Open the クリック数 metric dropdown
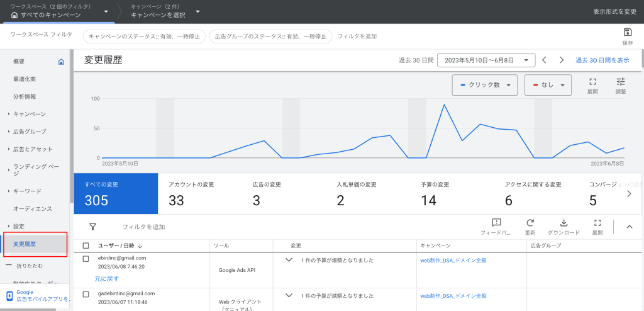 coord(486,85)
